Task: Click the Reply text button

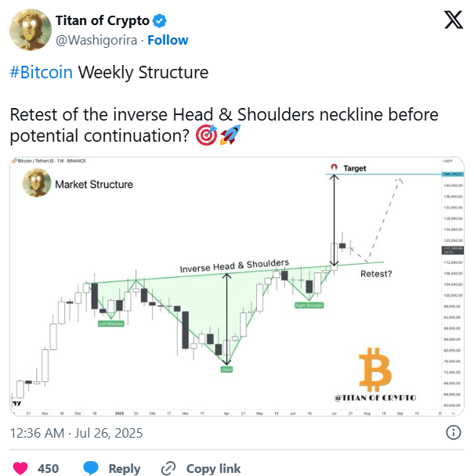Action: (x=125, y=468)
